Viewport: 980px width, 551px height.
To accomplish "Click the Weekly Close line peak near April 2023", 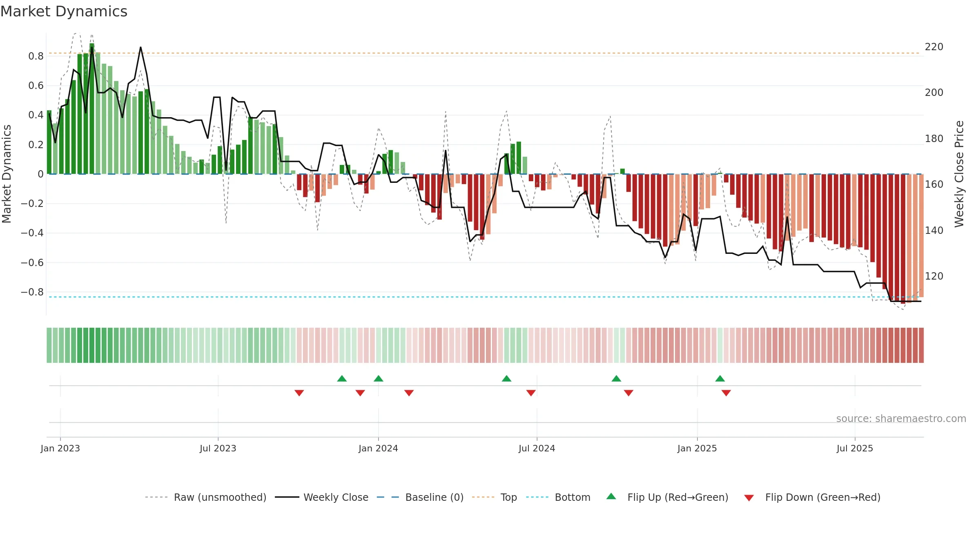I will pyautogui.click(x=140, y=48).
